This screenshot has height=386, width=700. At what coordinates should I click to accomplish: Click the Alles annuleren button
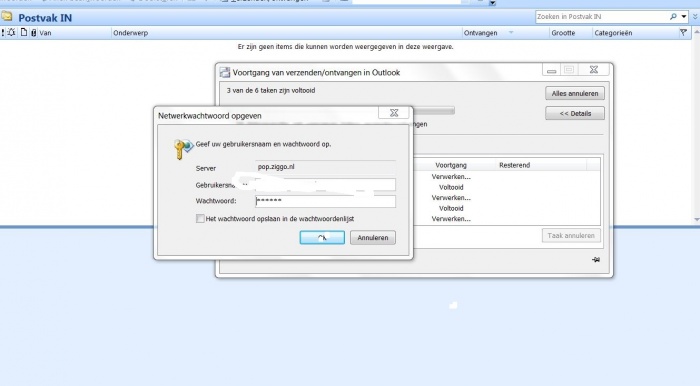click(x=575, y=93)
